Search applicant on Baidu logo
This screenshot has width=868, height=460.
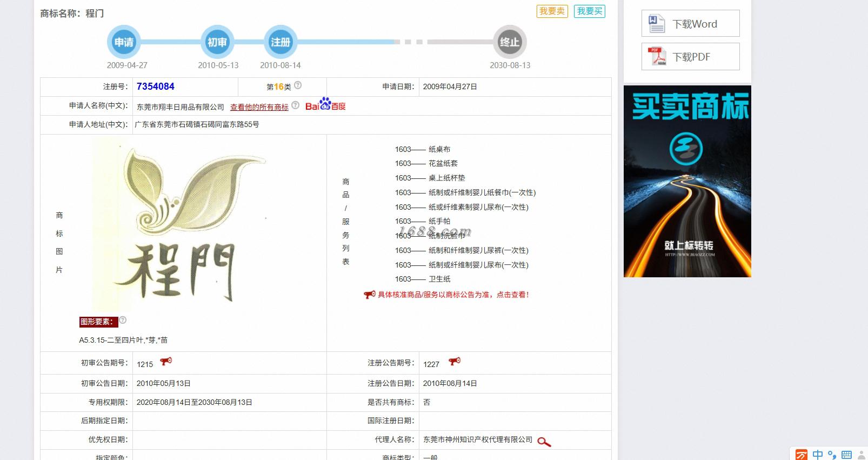point(325,104)
